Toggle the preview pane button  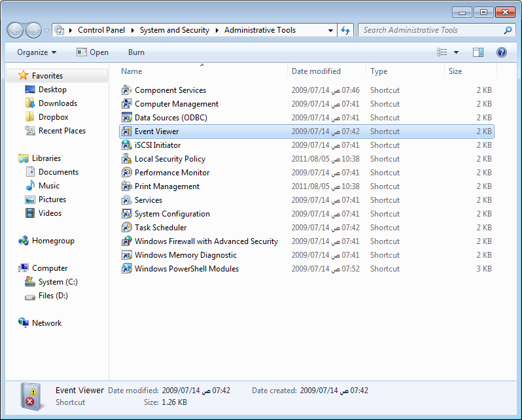[478, 52]
